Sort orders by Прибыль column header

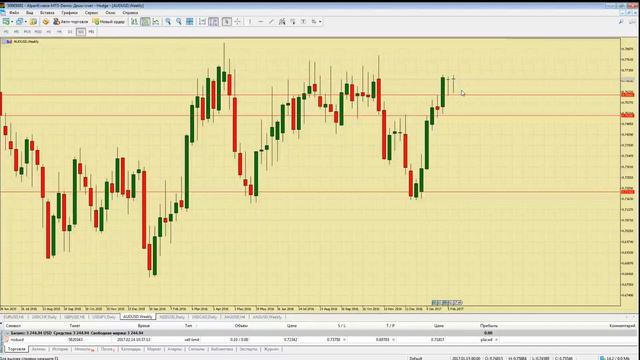point(489,326)
